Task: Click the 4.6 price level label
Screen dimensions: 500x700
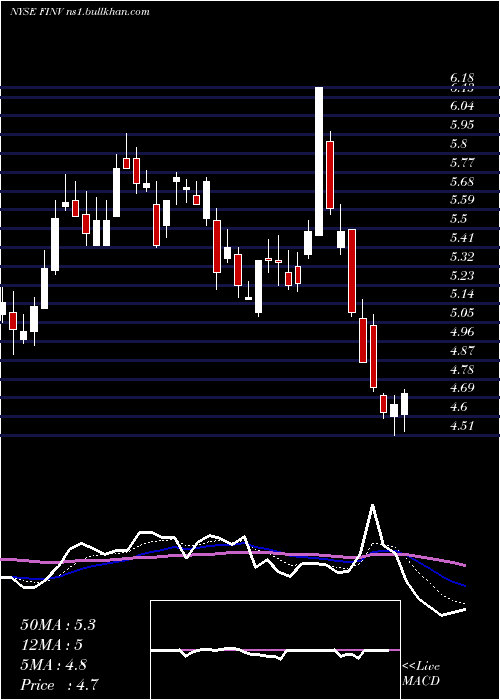Action: [458, 407]
